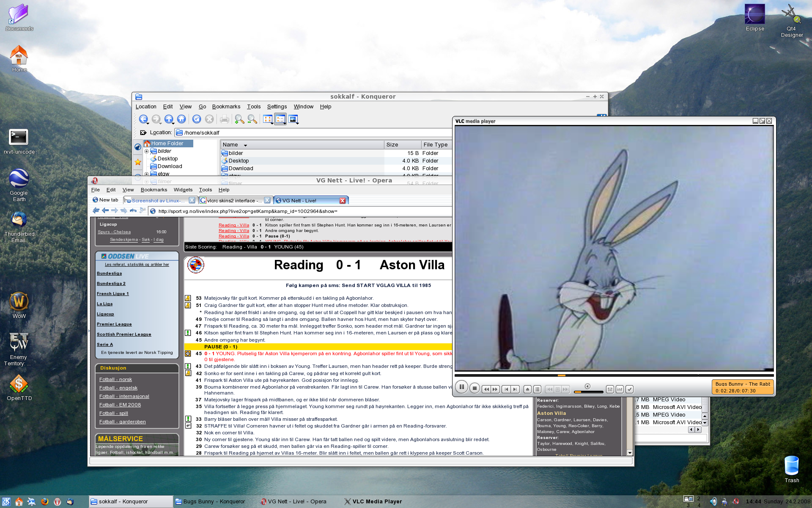Click Konqueror location field /home/sokkalf

[x=313, y=133]
